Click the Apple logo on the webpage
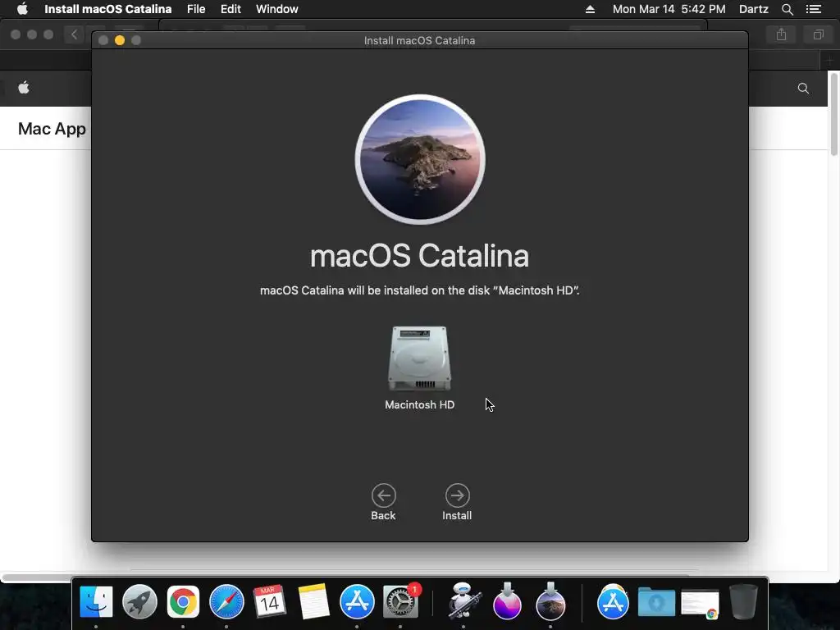Screen dimensions: 840x630 coord(24,88)
